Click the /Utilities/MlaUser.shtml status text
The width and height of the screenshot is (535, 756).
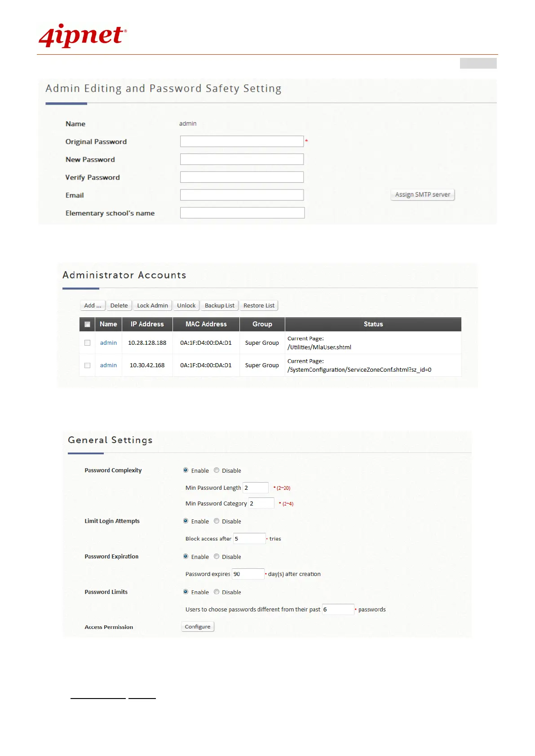click(x=319, y=347)
